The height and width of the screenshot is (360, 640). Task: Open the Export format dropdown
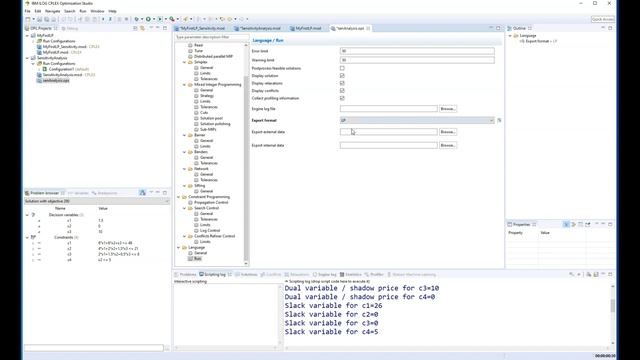click(417, 120)
